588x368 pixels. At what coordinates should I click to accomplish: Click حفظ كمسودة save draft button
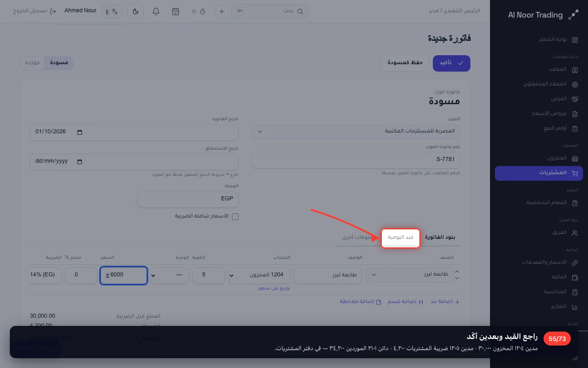405,63
